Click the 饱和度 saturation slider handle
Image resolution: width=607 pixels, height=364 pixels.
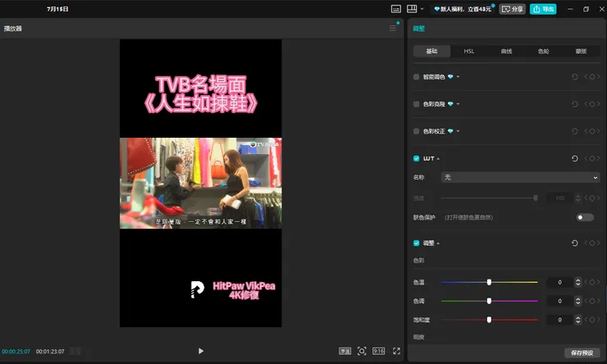pyautogui.click(x=489, y=320)
